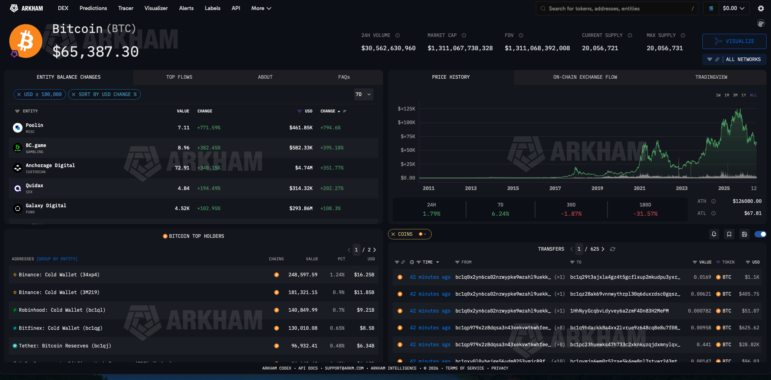Viewport: 771px width, 380px height.
Task: Click the Visualize button
Action: (x=734, y=41)
